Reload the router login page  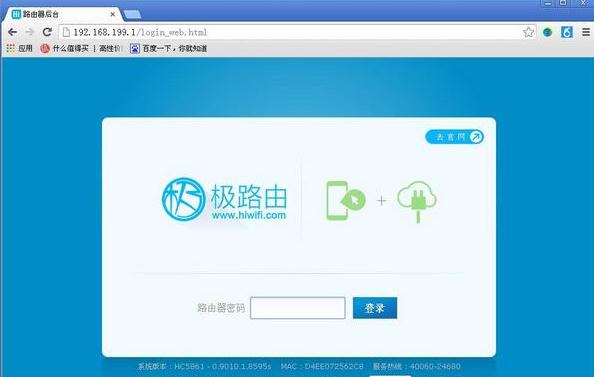[x=47, y=32]
